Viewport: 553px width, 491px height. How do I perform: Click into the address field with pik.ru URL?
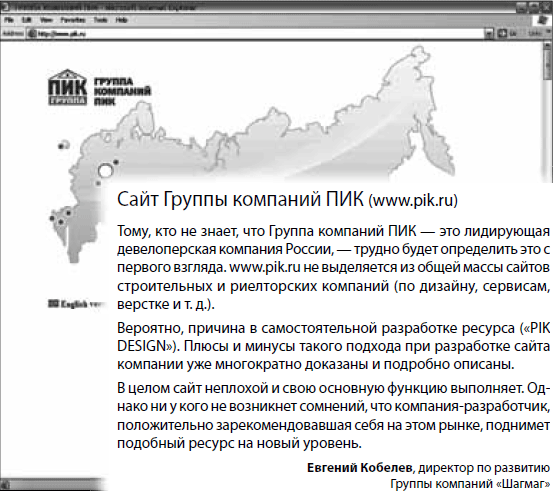pyautogui.click(x=256, y=34)
